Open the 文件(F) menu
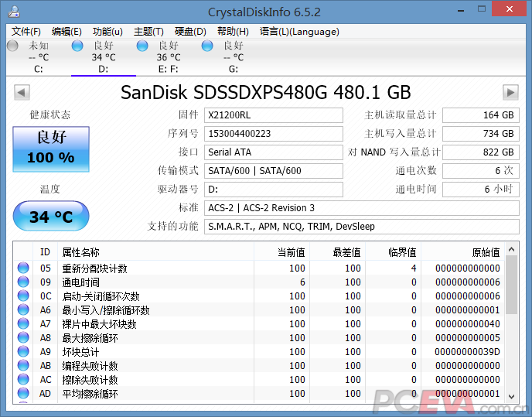Viewport: 532px width, 417px height. [x=26, y=32]
